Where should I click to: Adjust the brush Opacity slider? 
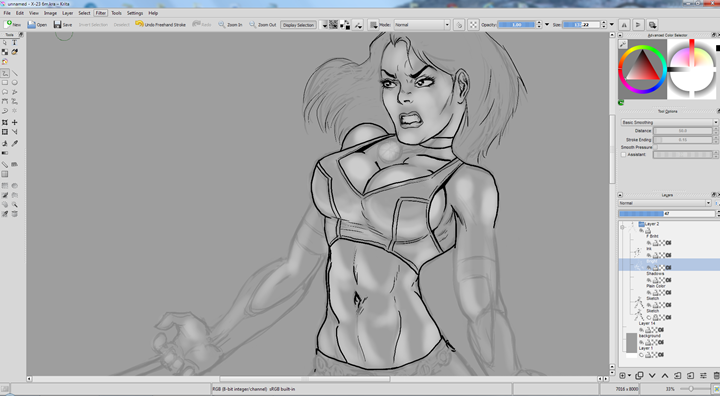[517, 25]
